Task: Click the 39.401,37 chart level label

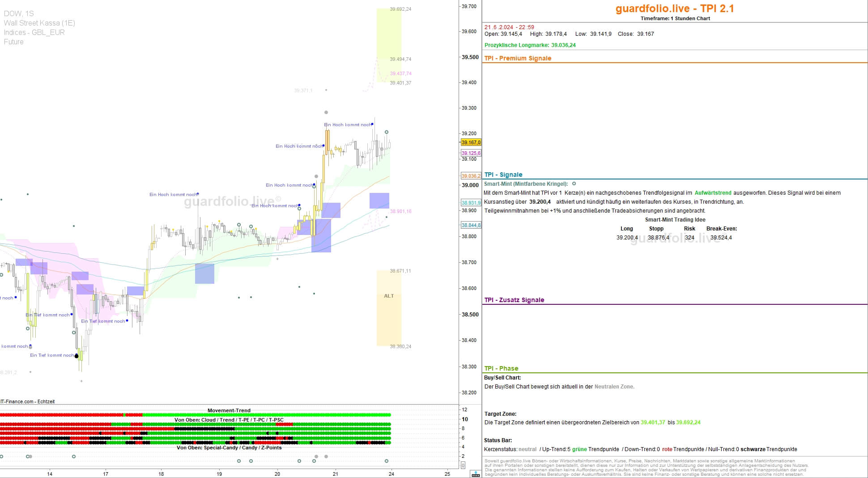Action: click(400, 83)
